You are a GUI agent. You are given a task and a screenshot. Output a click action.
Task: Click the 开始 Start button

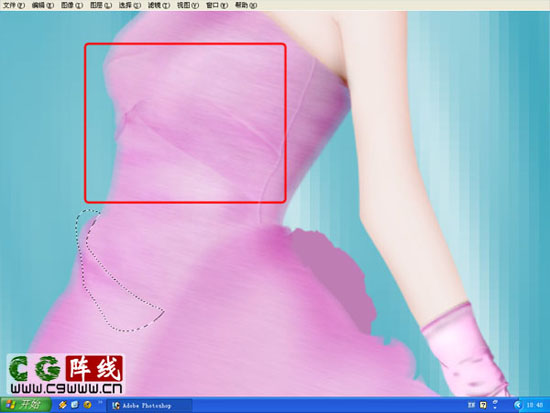point(25,405)
